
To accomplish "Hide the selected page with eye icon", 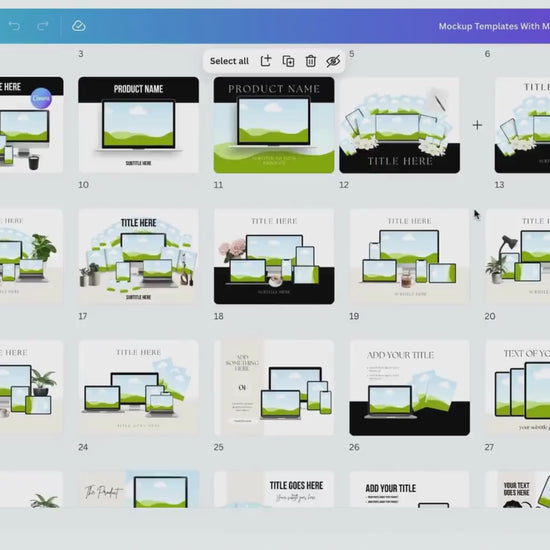I will (333, 61).
